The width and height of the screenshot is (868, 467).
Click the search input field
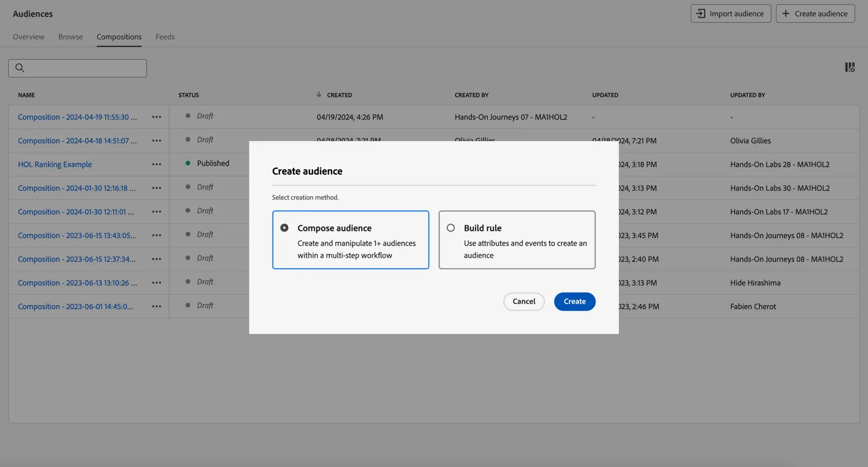77,68
